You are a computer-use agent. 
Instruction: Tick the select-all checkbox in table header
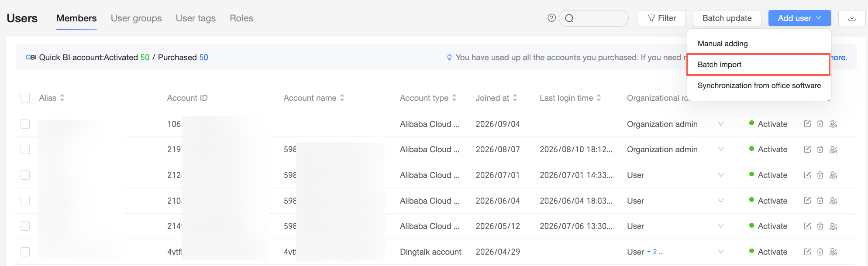25,98
